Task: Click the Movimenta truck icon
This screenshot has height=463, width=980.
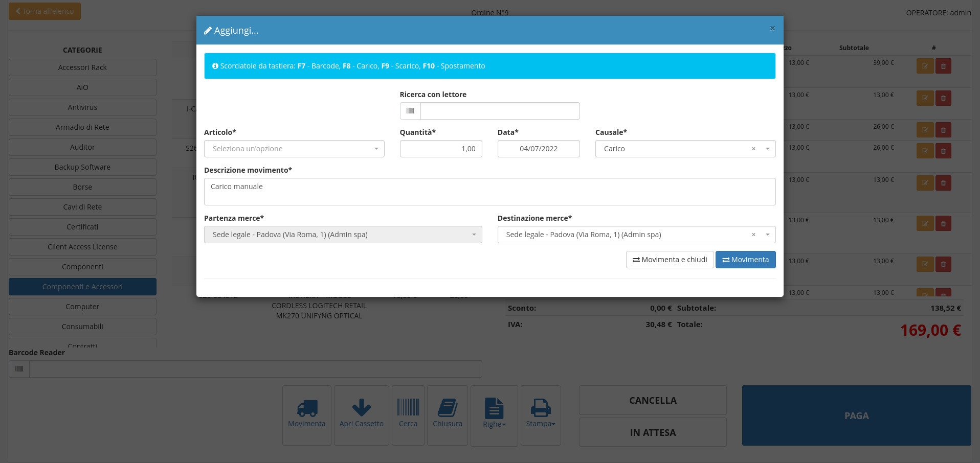Action: pos(307,408)
